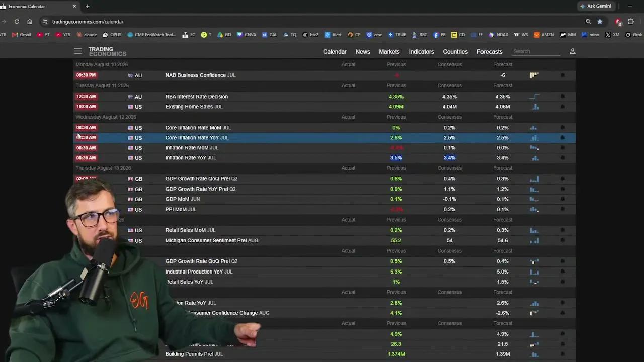Bookmark this page with the star icon

click(600, 22)
